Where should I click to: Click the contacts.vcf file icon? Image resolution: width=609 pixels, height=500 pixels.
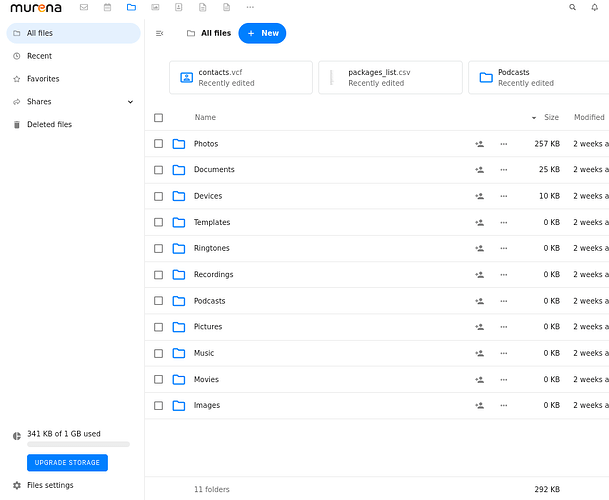pyautogui.click(x=186, y=77)
